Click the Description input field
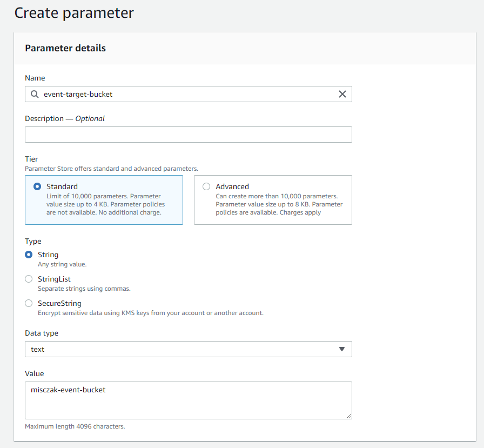484x448 pixels. pyautogui.click(x=188, y=134)
